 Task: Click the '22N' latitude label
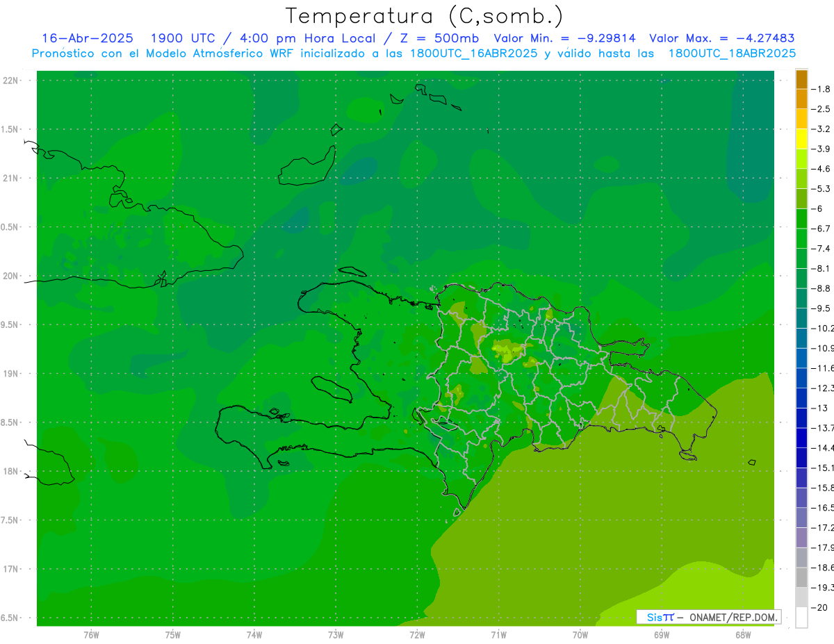coord(10,81)
